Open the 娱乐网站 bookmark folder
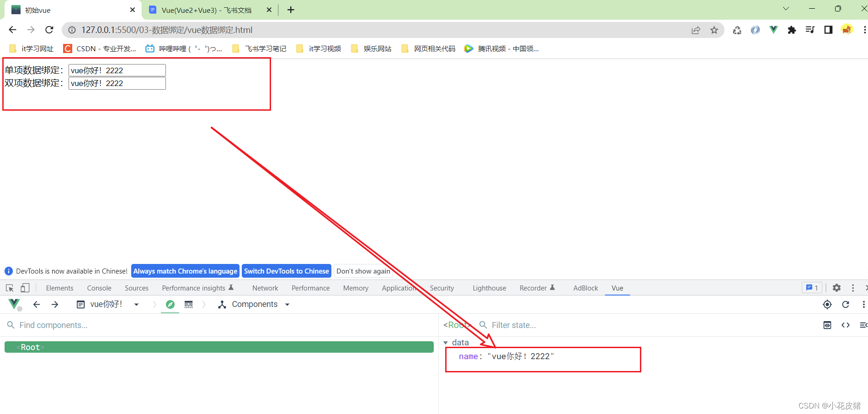This screenshot has height=414, width=868. (x=371, y=48)
